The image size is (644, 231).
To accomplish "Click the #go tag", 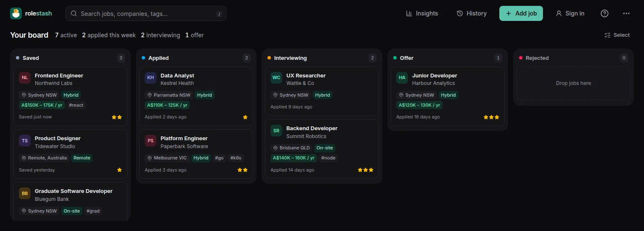I will coord(219,158).
